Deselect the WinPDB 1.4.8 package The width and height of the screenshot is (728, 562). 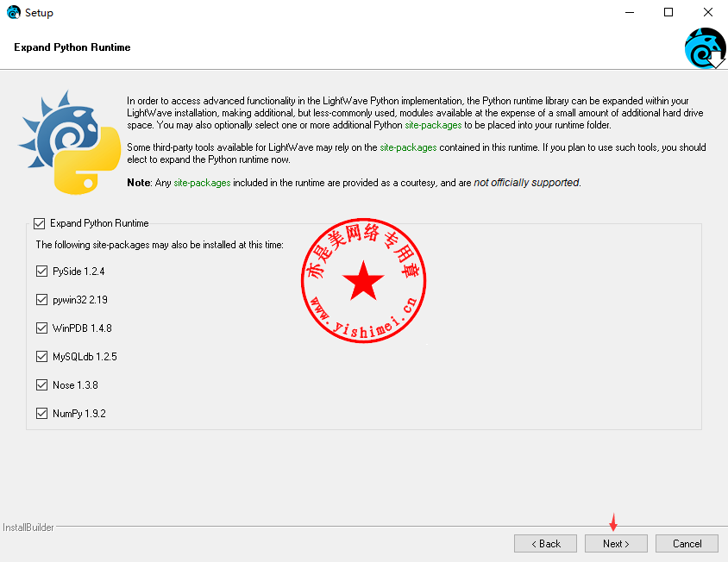[x=41, y=328]
